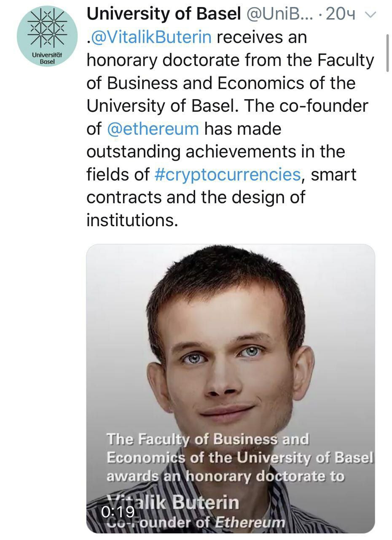Tap the "honorary doctorate from the Faculty" tweet text
This screenshot has width=392, height=540.
(x=230, y=60)
